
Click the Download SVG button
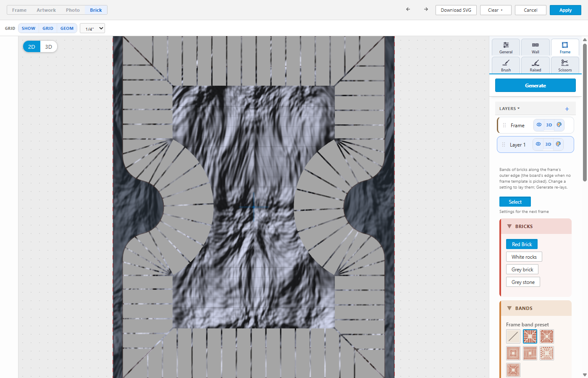[456, 10]
